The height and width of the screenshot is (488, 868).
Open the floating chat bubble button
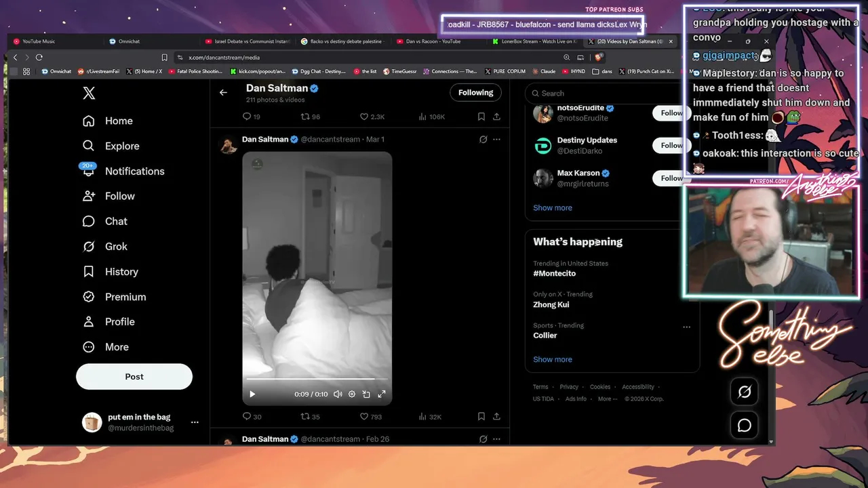click(744, 425)
